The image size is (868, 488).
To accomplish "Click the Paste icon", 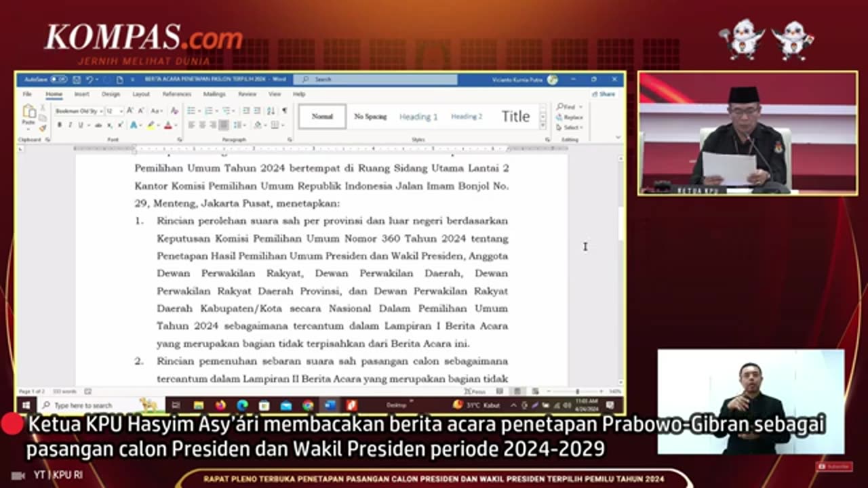I will coord(29,112).
